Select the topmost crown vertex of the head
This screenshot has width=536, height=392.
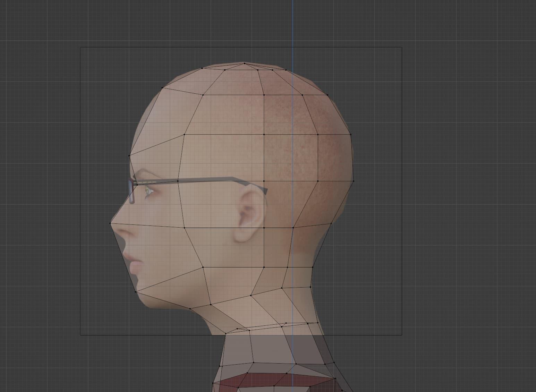pos(244,63)
